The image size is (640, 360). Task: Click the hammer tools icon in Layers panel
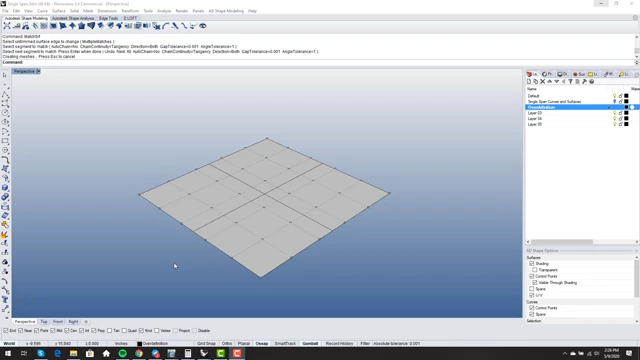(584, 82)
